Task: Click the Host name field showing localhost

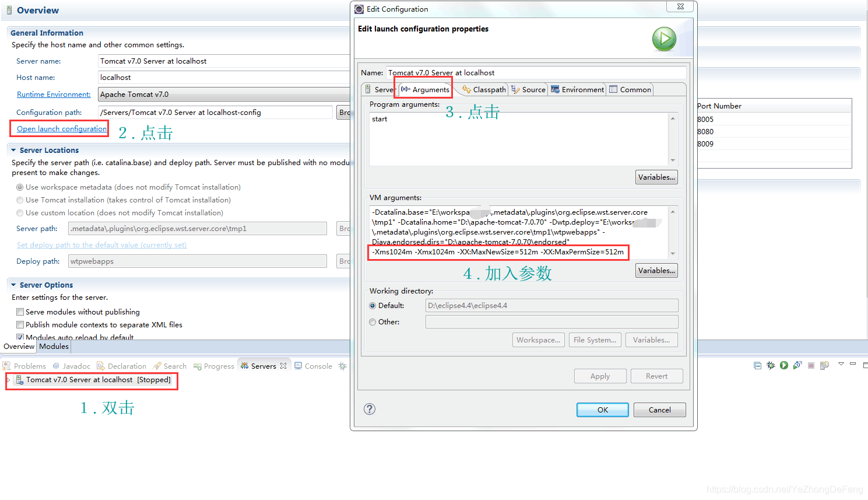Action: (224, 78)
